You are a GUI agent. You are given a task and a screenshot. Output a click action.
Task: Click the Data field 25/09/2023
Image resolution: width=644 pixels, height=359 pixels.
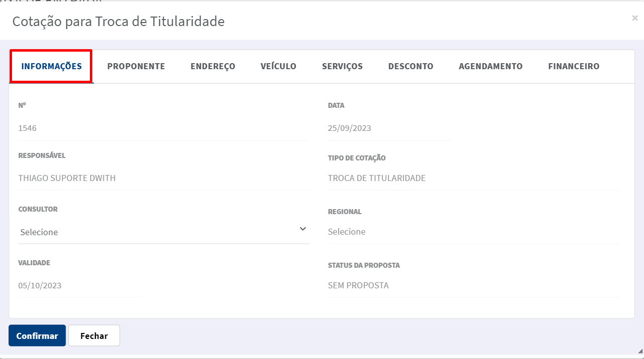(x=390, y=128)
